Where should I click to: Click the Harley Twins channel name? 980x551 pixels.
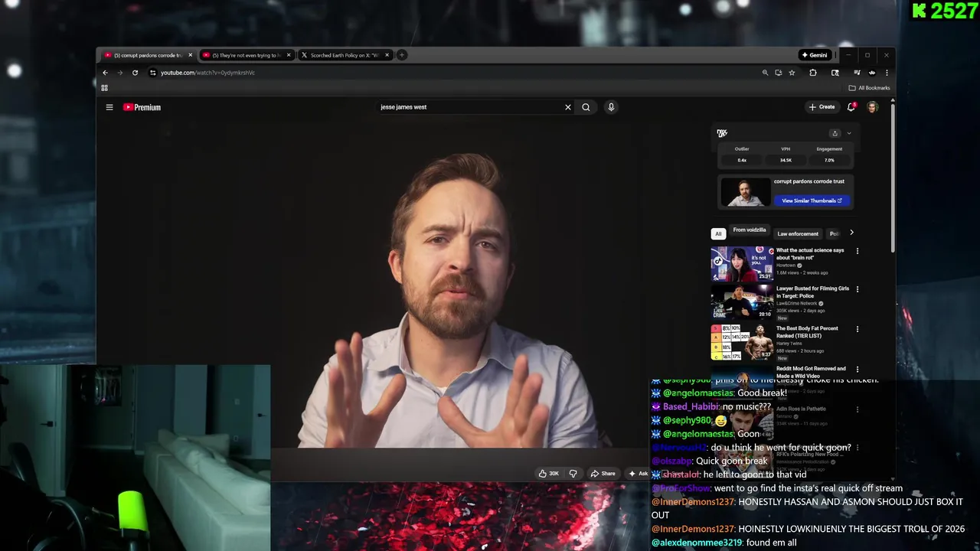pyautogui.click(x=789, y=344)
